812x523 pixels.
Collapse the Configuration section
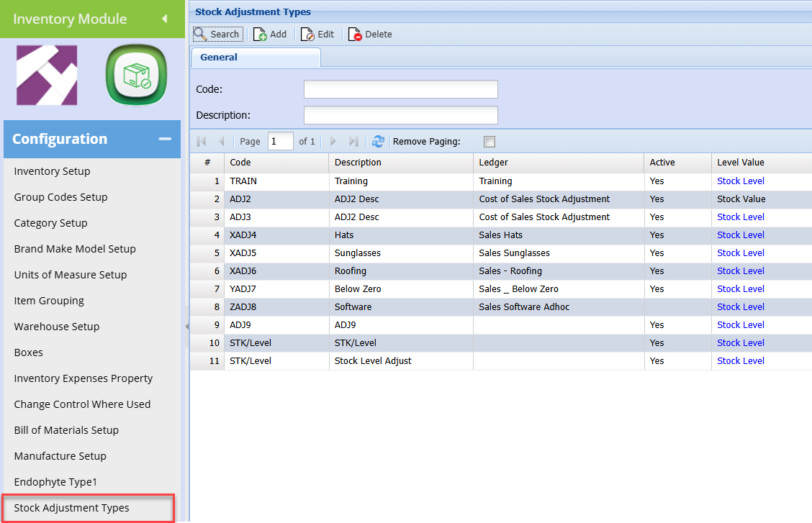[x=165, y=139]
